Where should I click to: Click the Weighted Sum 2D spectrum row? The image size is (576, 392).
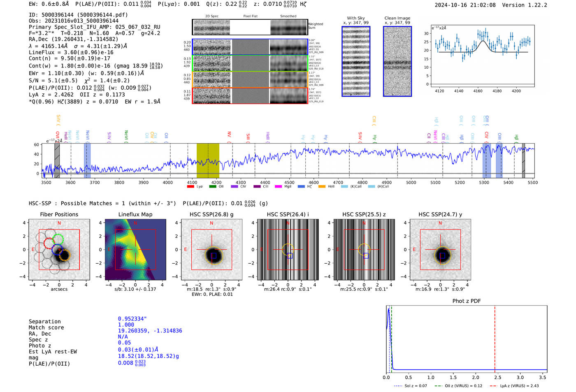pos(250,27)
